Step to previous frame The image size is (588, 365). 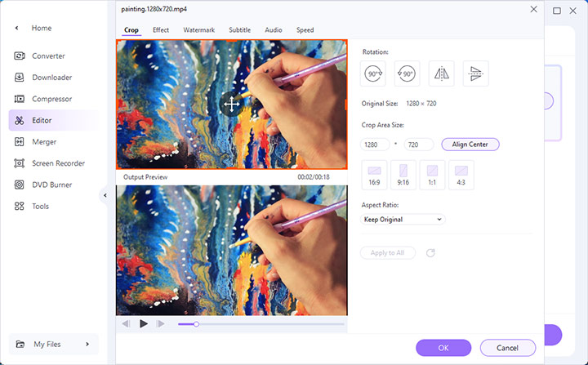pos(126,323)
